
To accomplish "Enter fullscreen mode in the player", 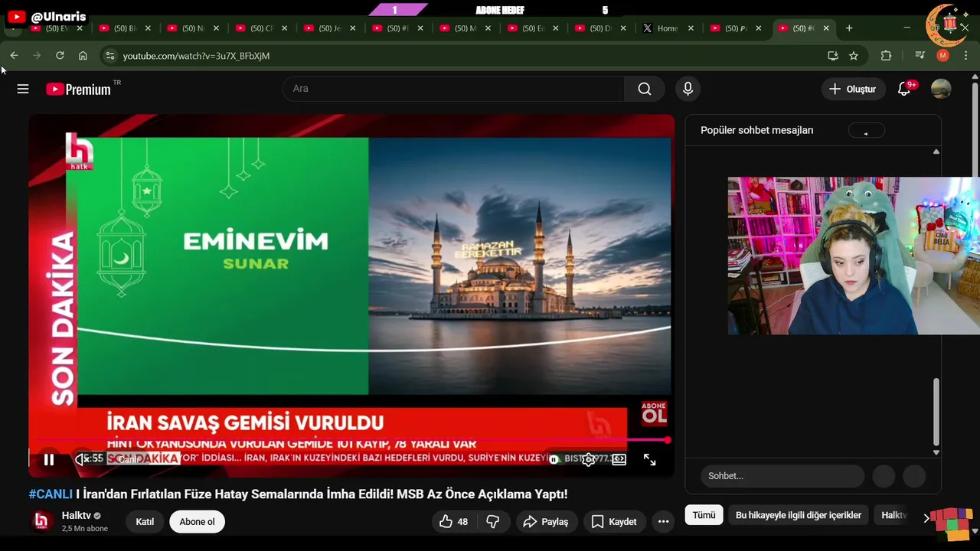I will (x=649, y=459).
